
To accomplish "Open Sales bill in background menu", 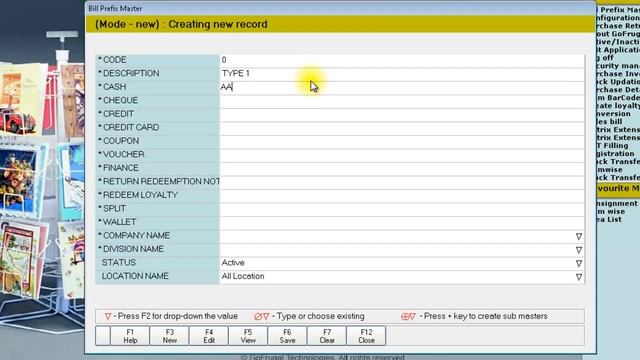I will click(x=609, y=122).
